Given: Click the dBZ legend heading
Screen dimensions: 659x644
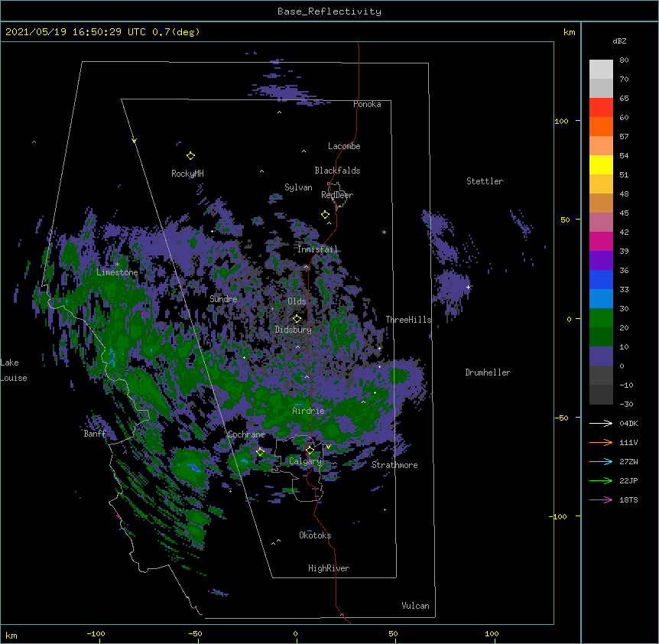Looking at the screenshot, I should (x=619, y=41).
